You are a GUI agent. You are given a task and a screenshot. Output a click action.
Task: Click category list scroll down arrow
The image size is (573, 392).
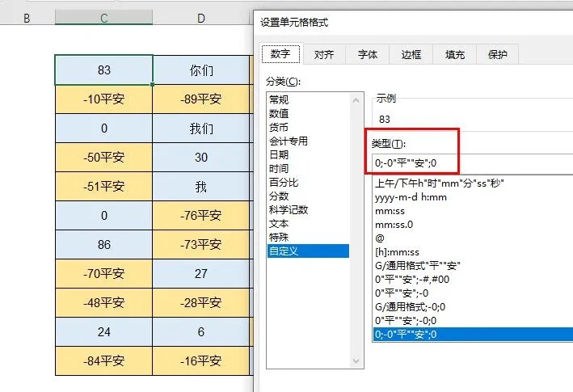(356, 361)
